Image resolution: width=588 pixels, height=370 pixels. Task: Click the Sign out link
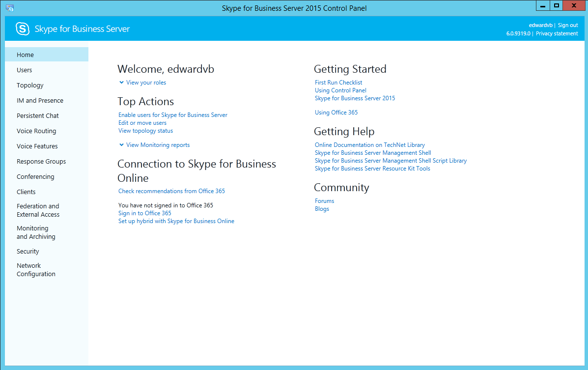[568, 25]
